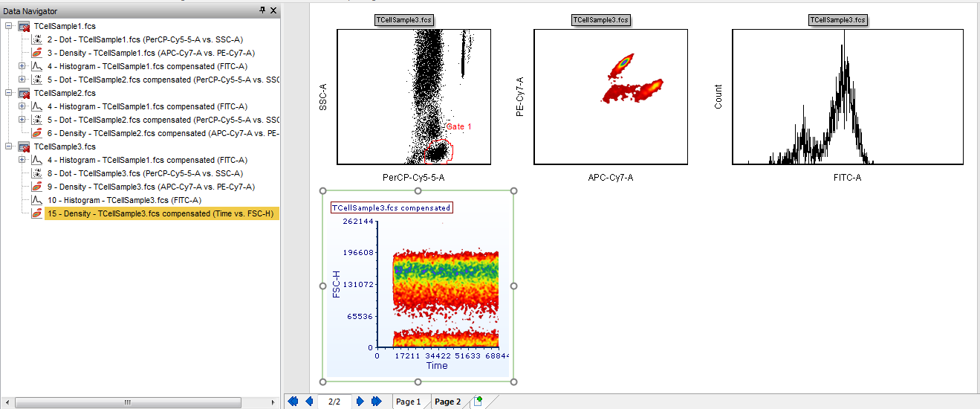Click the Gate 1 label on dot plot
Viewport: 980px width, 409px height.
point(458,127)
